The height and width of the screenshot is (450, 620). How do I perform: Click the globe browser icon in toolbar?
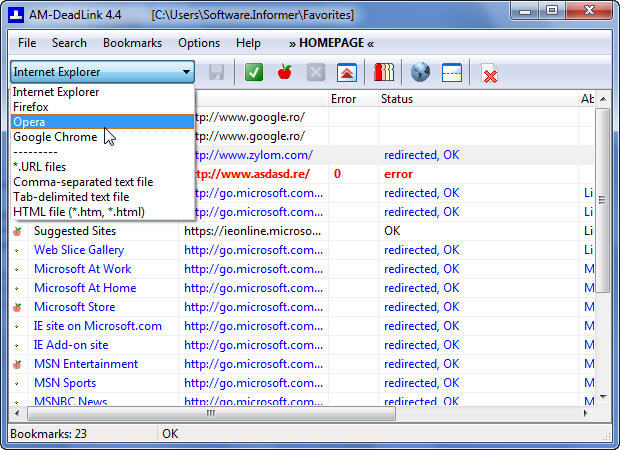(420, 72)
